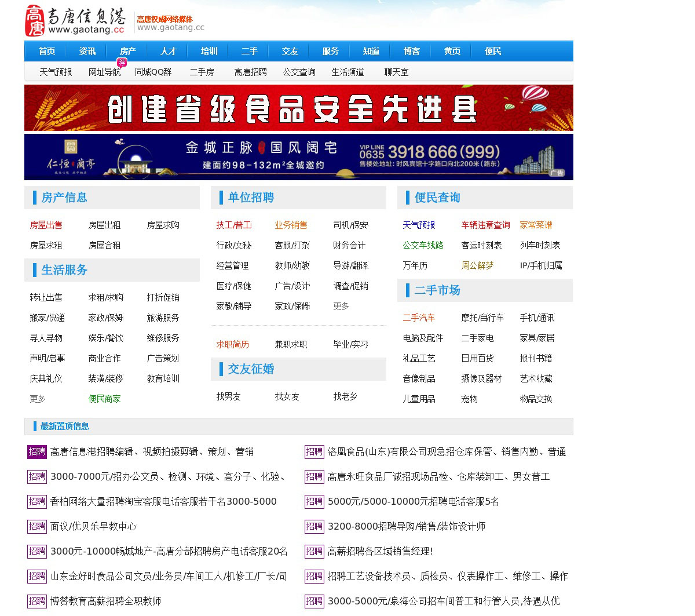Open the red 创建省级食品安全先进县 banner
The height and width of the screenshot is (616, 695).
click(299, 108)
